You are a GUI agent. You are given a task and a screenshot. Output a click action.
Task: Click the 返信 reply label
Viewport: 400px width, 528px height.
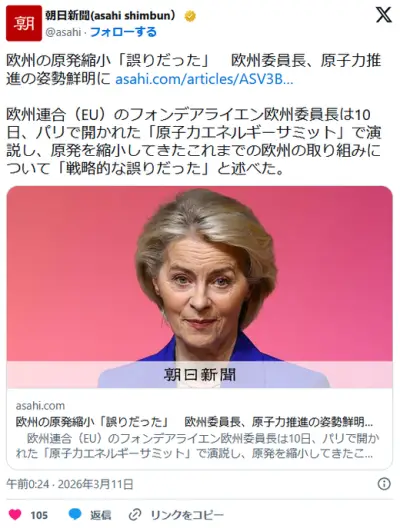tap(100, 515)
